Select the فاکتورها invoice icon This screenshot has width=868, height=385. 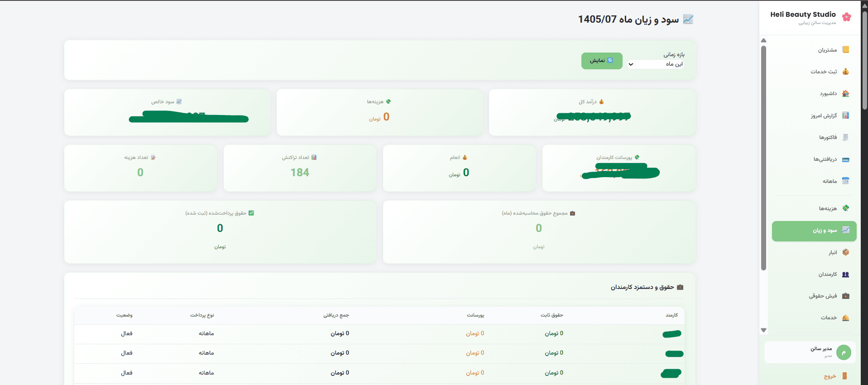click(x=845, y=137)
